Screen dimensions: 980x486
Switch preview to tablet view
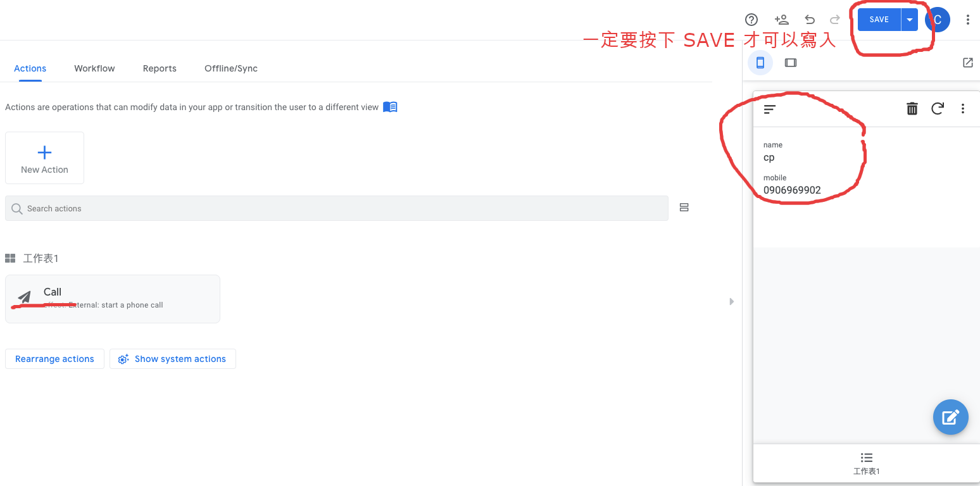pyautogui.click(x=790, y=63)
